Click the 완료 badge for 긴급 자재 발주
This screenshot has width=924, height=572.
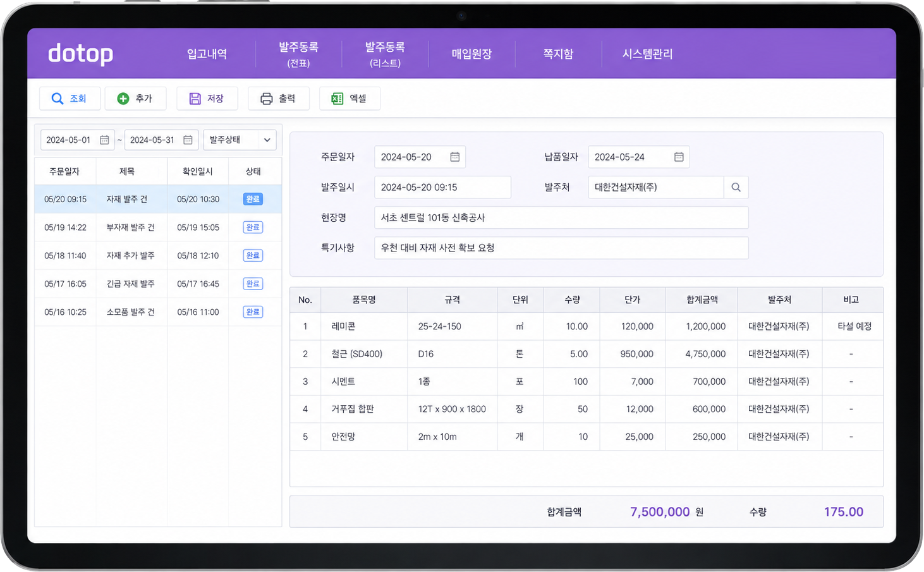(x=253, y=284)
